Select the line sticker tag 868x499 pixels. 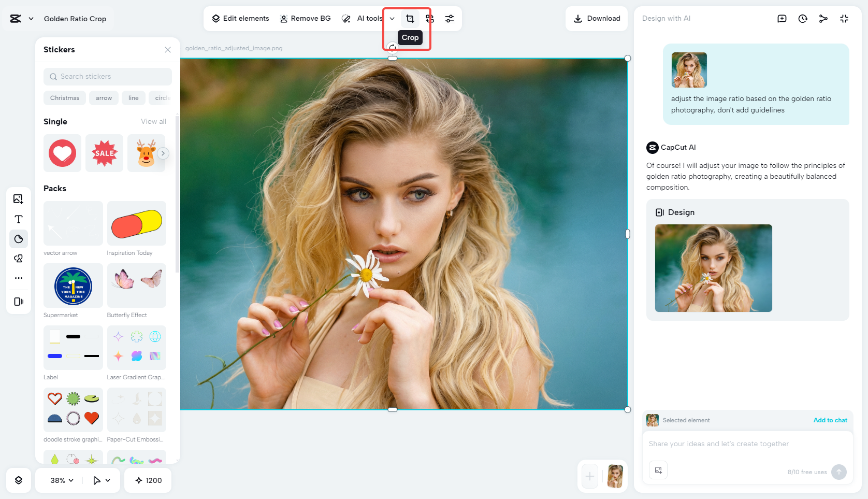click(134, 98)
